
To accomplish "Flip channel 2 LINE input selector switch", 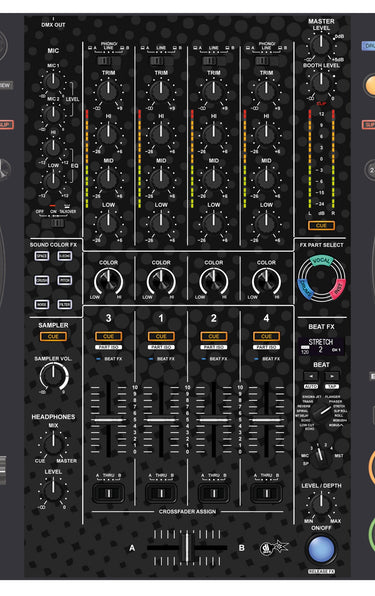I will (x=209, y=60).
